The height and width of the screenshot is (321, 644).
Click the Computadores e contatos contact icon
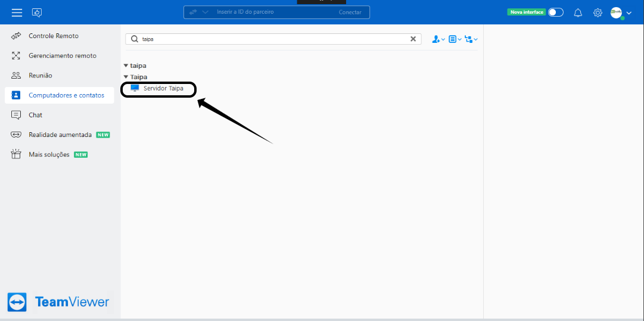(15, 95)
